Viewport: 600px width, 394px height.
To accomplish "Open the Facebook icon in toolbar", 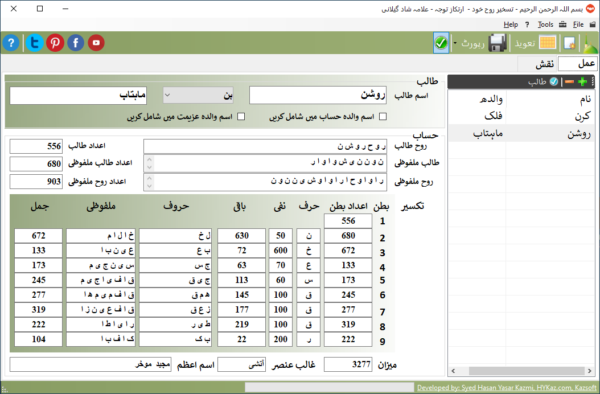I will pos(76,42).
